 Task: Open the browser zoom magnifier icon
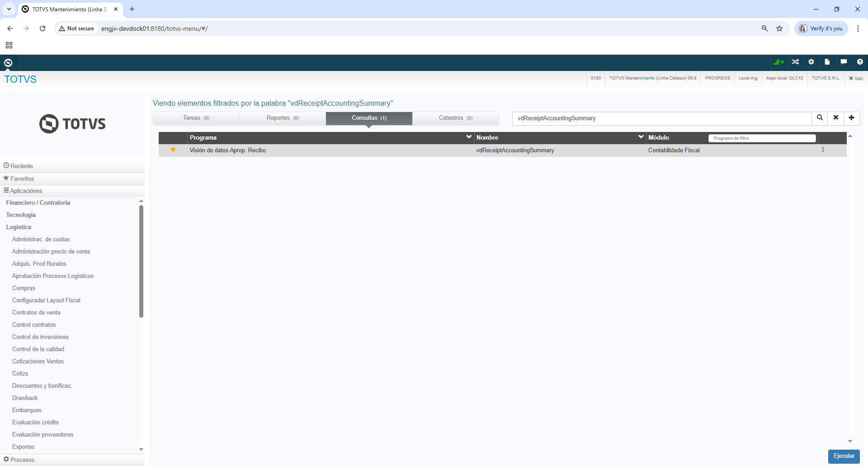[x=765, y=28]
